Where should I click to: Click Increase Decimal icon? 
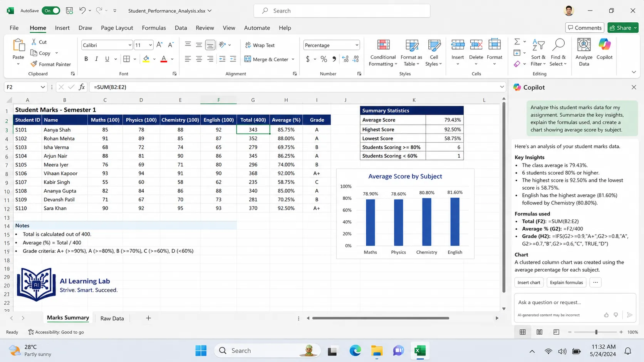point(345,59)
